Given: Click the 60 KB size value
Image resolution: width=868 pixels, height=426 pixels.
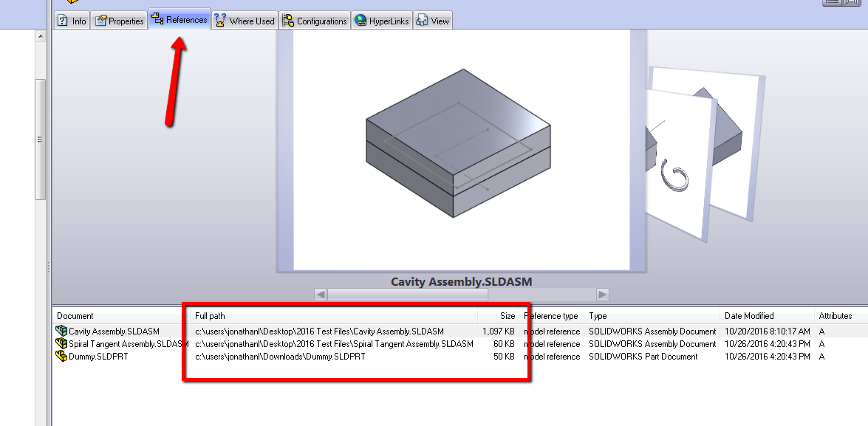Looking at the screenshot, I should coord(505,343).
